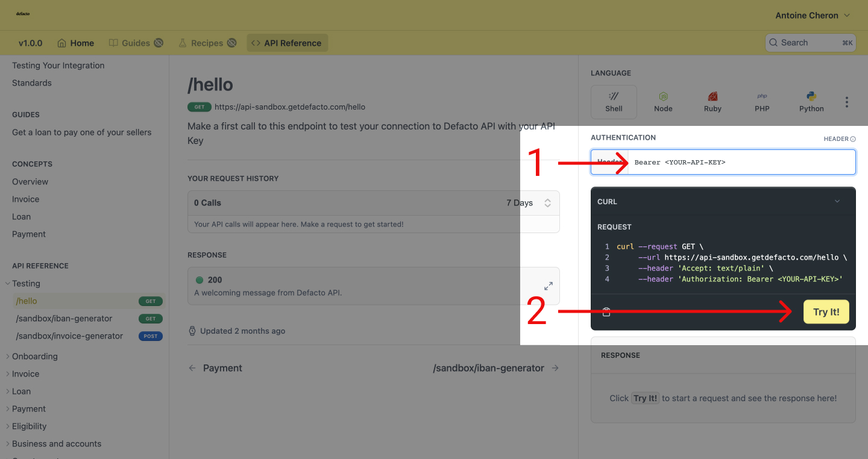Viewport: 868px width, 459px height.
Task: Click the defacto logo
Action: coord(23,13)
